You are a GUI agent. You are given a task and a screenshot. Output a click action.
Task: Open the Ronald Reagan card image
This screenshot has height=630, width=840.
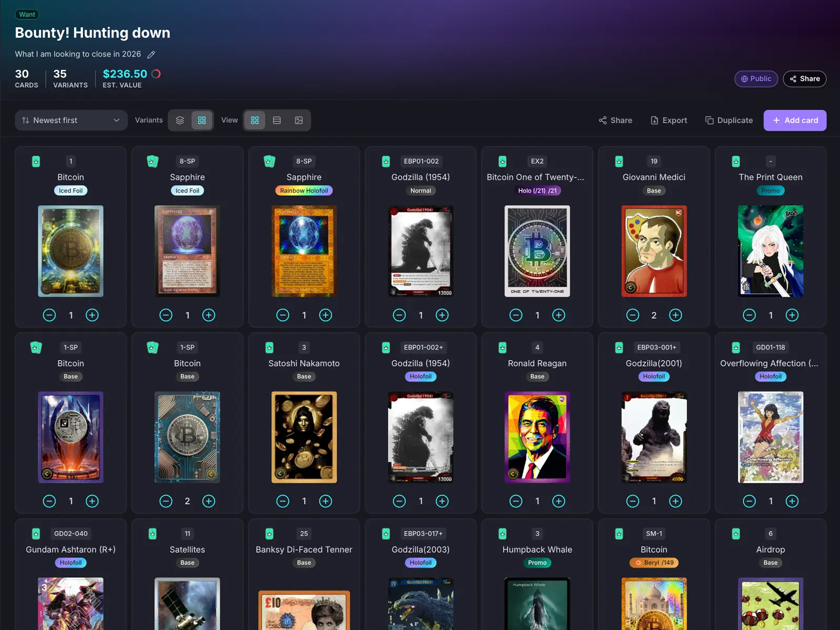[537, 437]
